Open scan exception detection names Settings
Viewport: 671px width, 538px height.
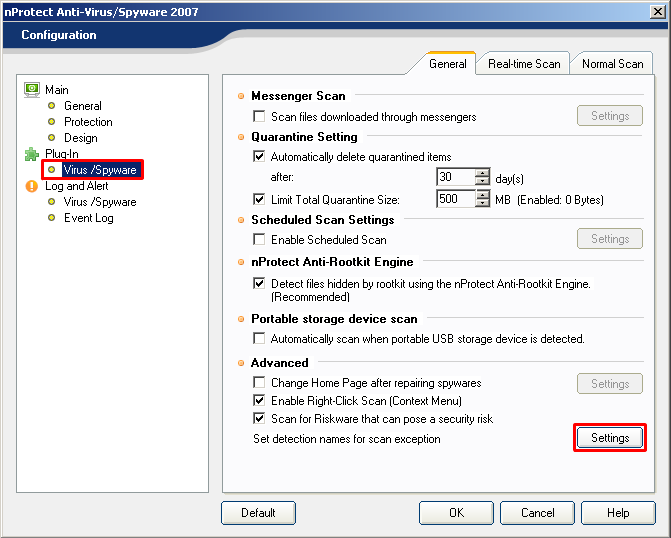pos(610,438)
